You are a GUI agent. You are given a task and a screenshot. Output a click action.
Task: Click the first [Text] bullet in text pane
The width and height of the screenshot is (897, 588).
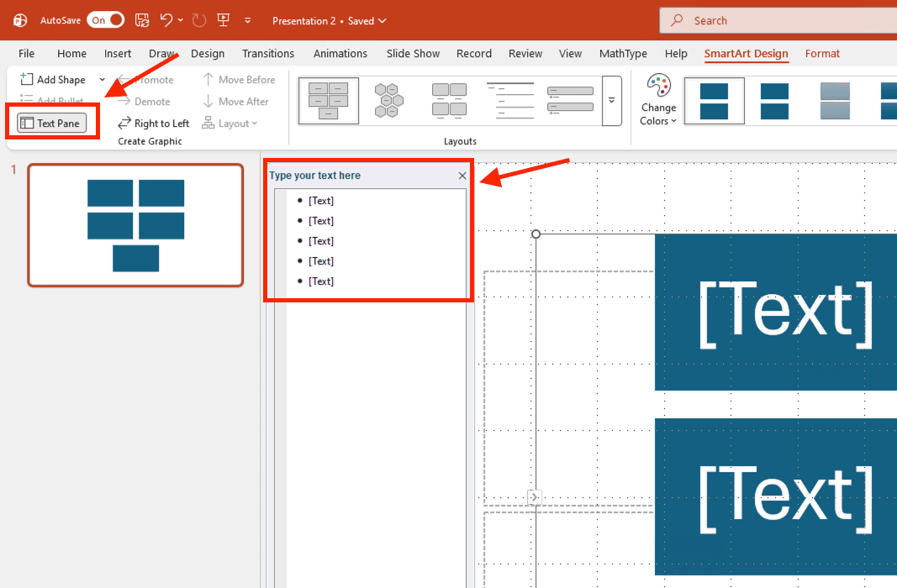tap(321, 201)
